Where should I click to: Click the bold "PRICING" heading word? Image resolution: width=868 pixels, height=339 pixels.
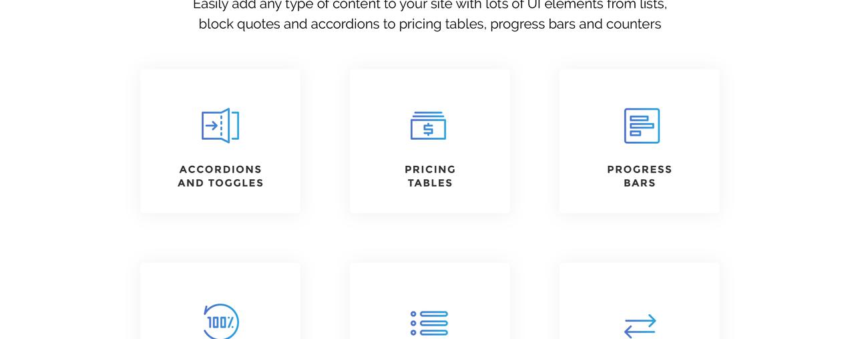point(430,170)
